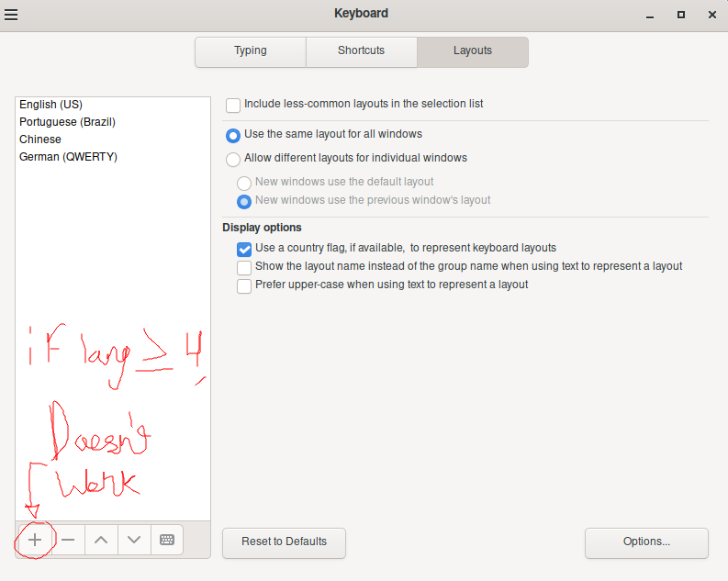Select English (US) layout

(x=113, y=105)
